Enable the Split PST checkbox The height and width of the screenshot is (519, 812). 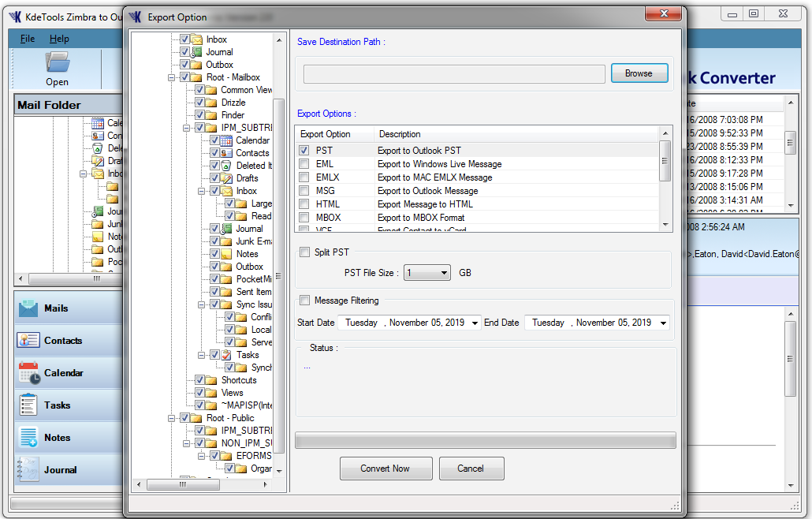pyautogui.click(x=304, y=252)
